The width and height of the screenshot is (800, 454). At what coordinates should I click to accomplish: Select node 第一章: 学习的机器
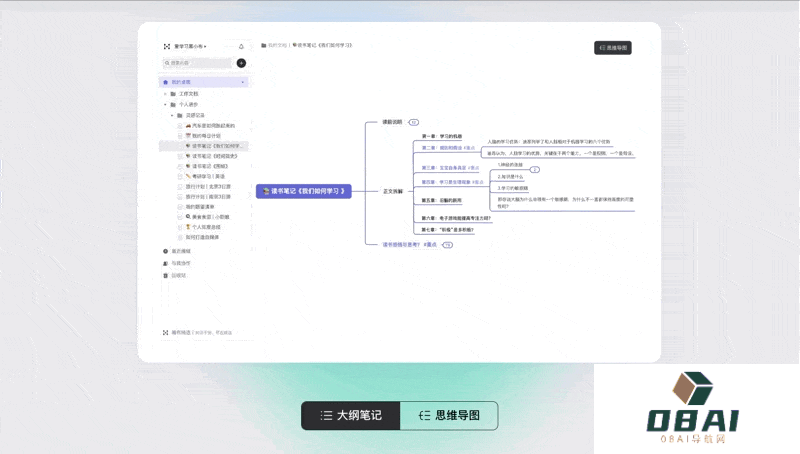point(441,136)
